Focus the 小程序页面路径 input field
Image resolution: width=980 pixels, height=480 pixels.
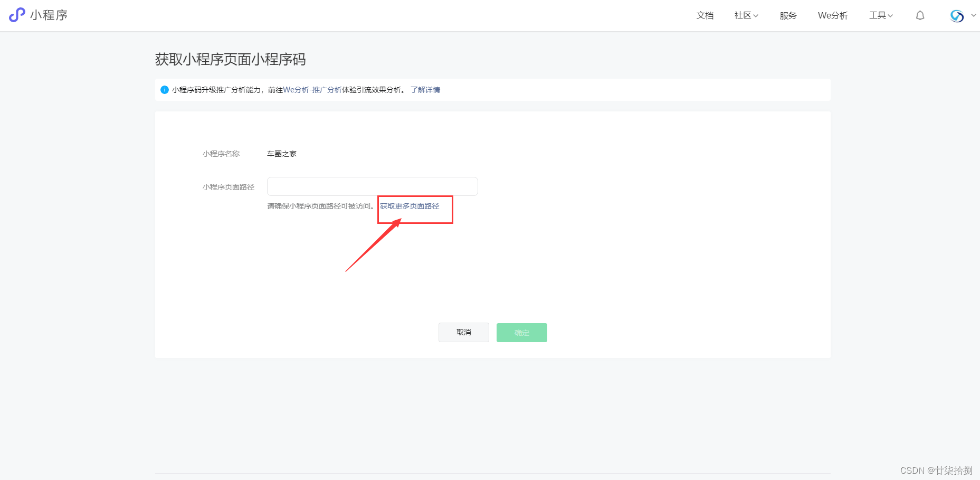coord(373,186)
